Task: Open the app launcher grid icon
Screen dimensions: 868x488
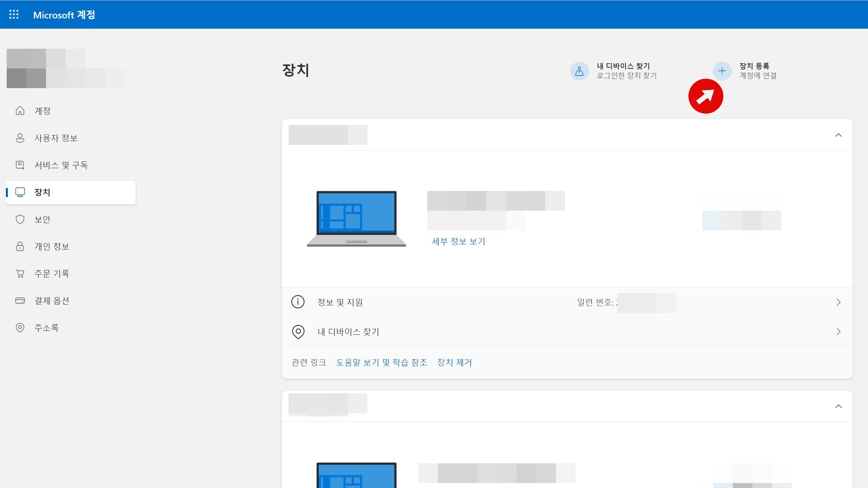Action: [x=14, y=15]
